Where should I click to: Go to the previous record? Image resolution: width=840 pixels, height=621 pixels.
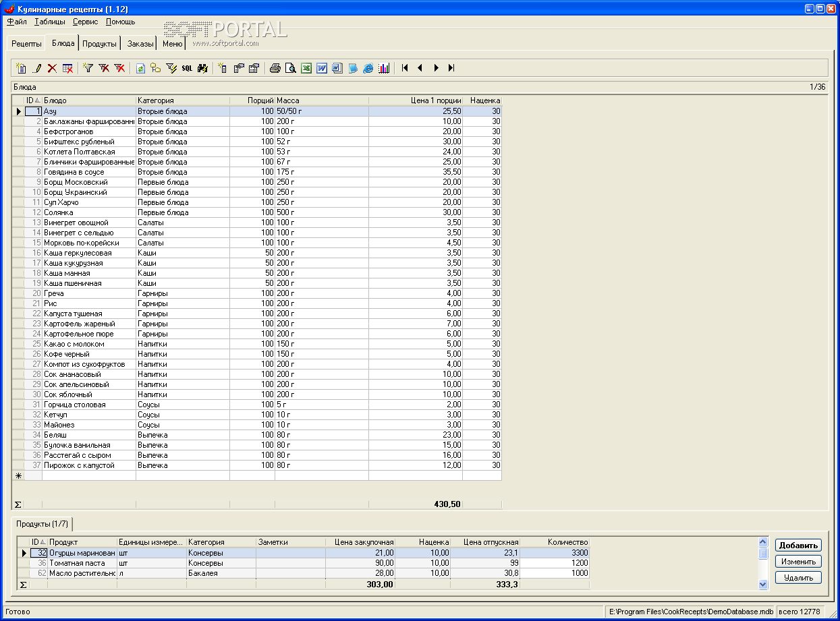(x=420, y=68)
